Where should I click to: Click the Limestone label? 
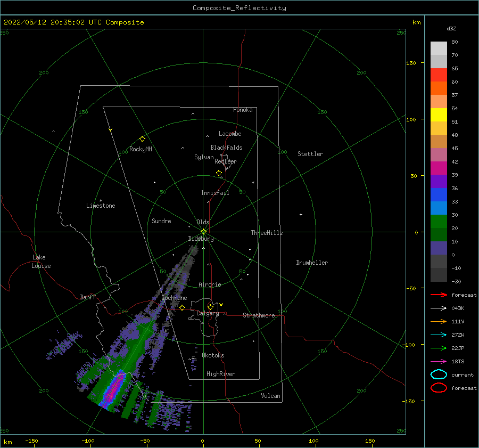click(x=101, y=206)
